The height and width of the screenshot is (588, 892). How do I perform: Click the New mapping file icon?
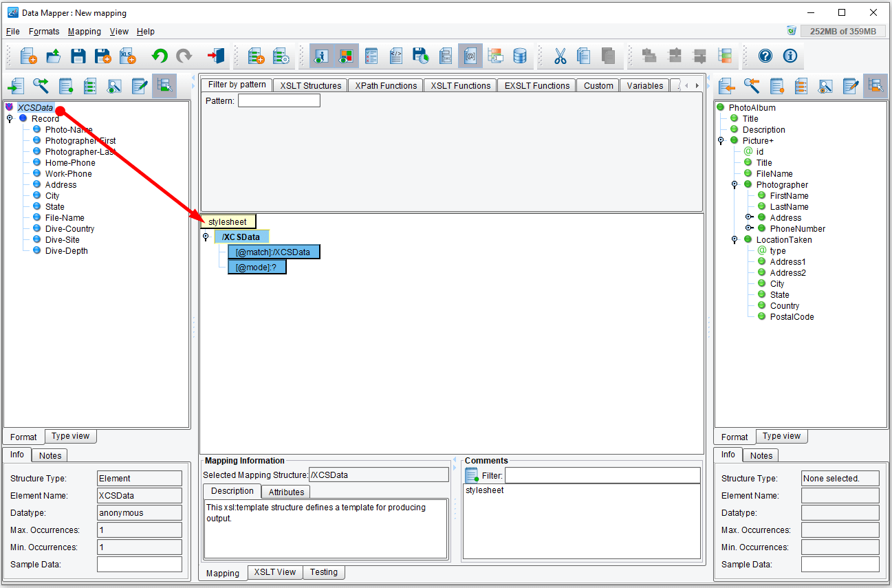click(x=28, y=56)
